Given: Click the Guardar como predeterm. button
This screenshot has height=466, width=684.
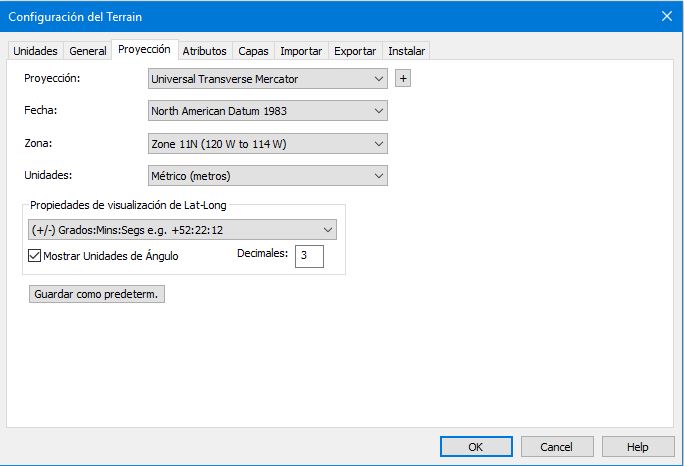Looking at the screenshot, I should coord(98,295).
